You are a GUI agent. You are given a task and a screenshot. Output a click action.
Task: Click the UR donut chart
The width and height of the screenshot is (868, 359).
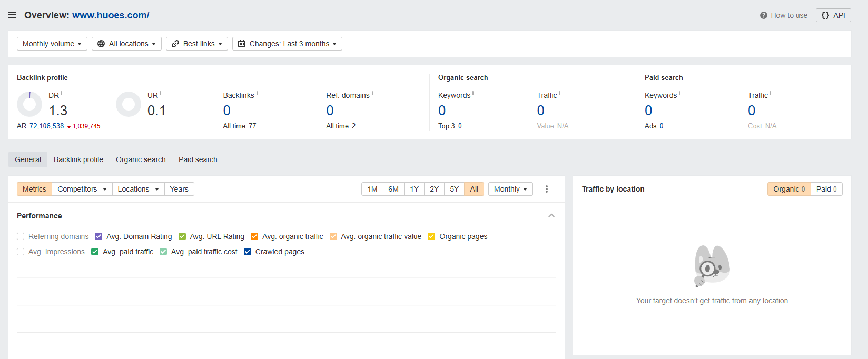click(x=129, y=104)
